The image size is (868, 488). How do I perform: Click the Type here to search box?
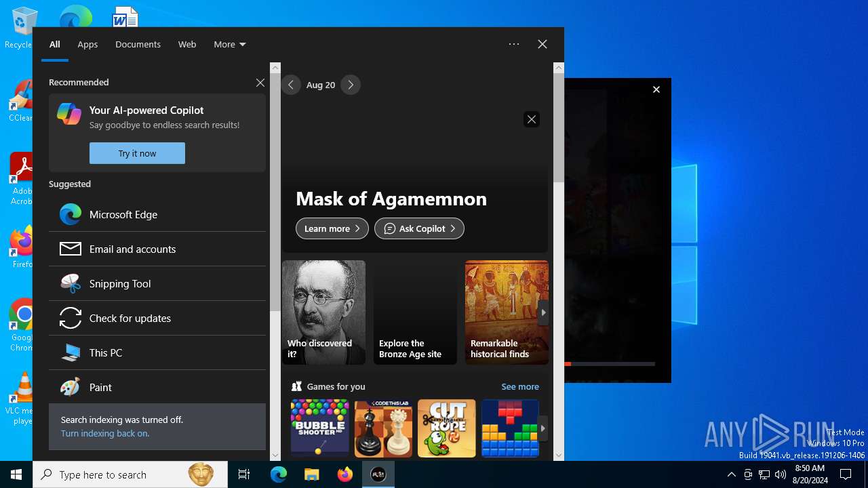tap(130, 474)
